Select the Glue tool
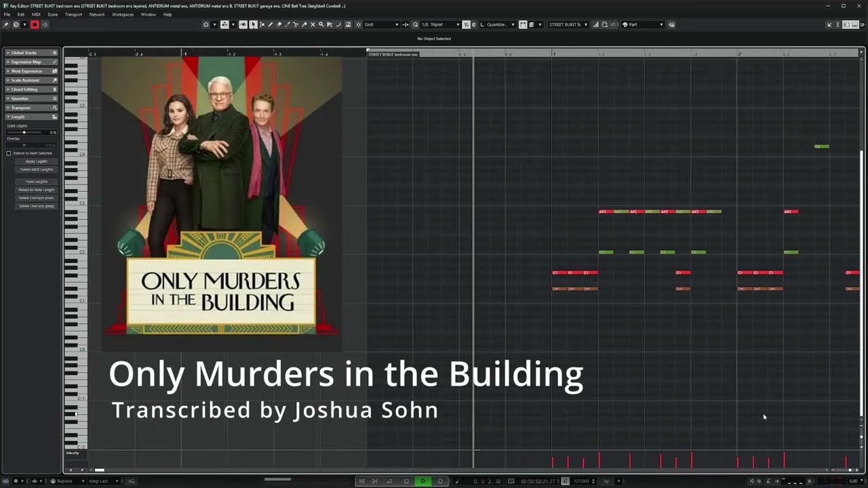This screenshot has width=868, height=488. pos(304,24)
